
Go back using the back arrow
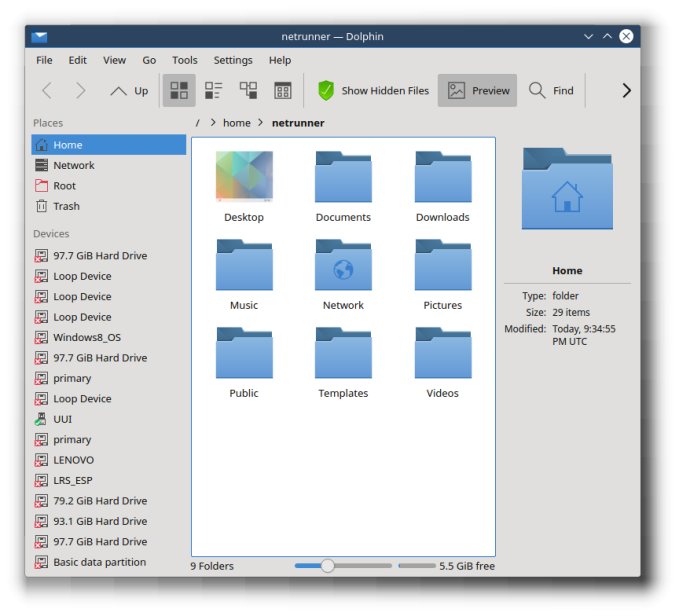(x=47, y=91)
